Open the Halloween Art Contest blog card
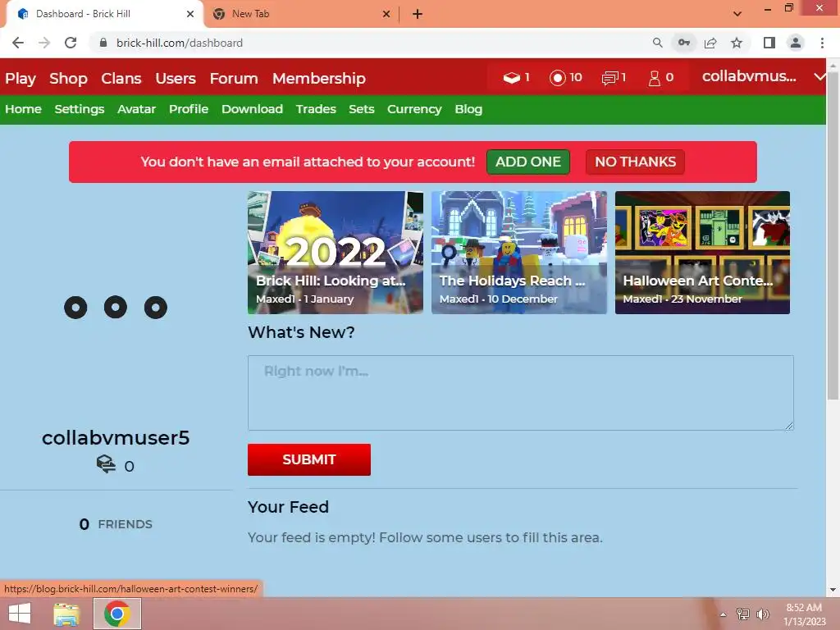Viewport: 840px width, 630px height. tap(702, 253)
